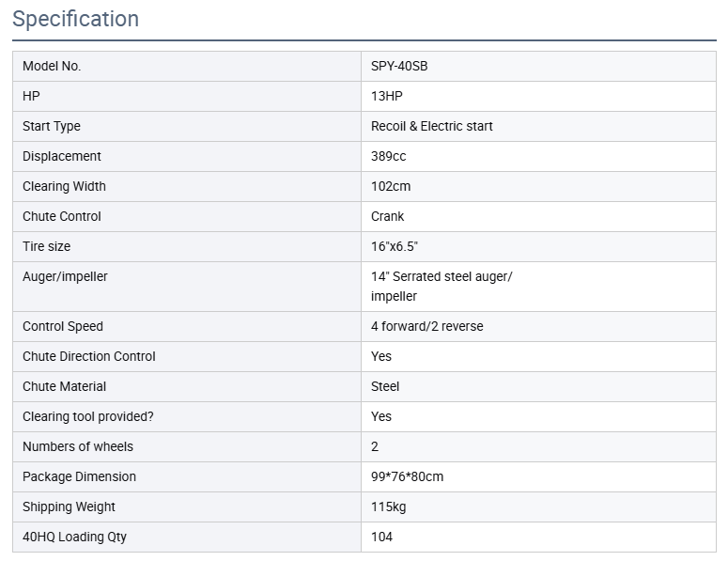Click the Chute Direction Control label
This screenshot has width=728, height=561.
coord(89,356)
